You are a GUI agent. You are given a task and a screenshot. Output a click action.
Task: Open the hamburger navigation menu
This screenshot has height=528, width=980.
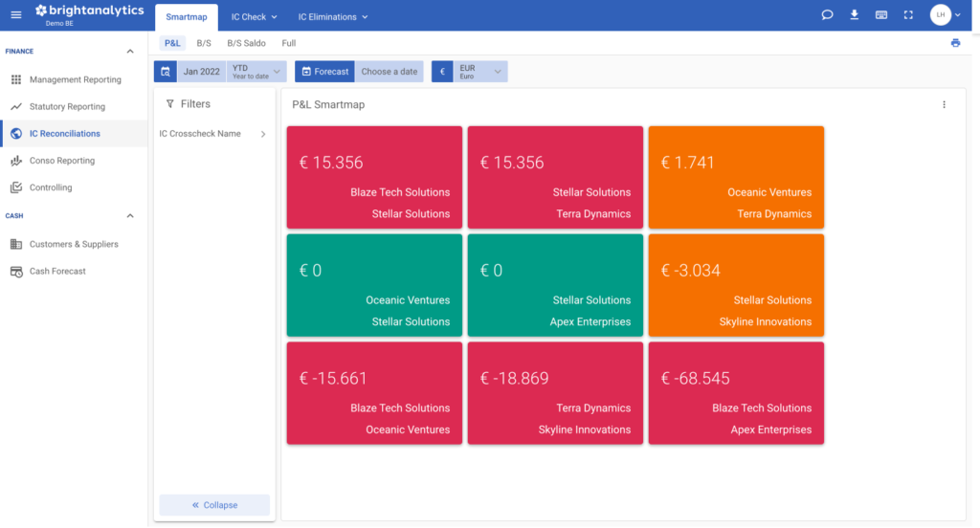pos(16,15)
